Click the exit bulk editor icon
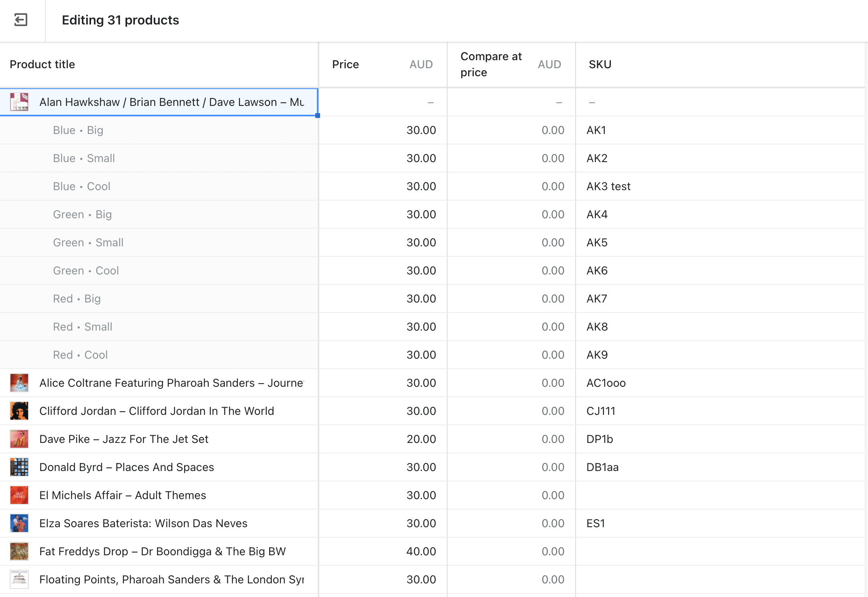This screenshot has width=868, height=597. [x=21, y=19]
